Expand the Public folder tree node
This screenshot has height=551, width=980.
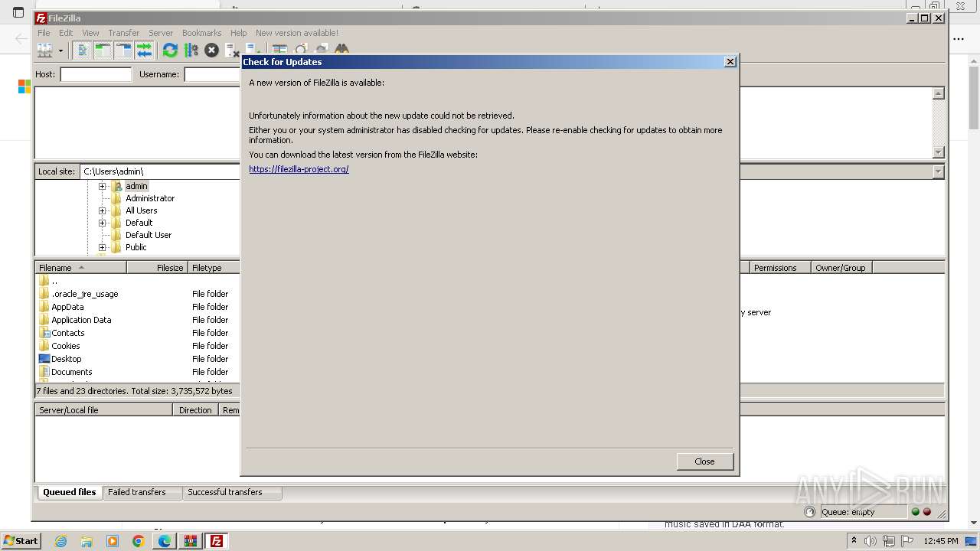coord(102,247)
